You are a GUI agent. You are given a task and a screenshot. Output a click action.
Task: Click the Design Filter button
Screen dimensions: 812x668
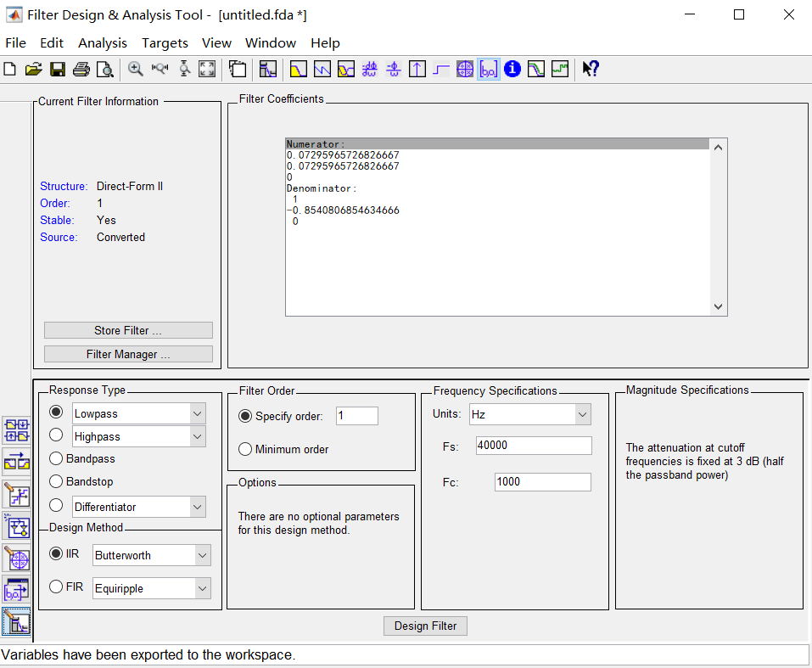tap(425, 626)
